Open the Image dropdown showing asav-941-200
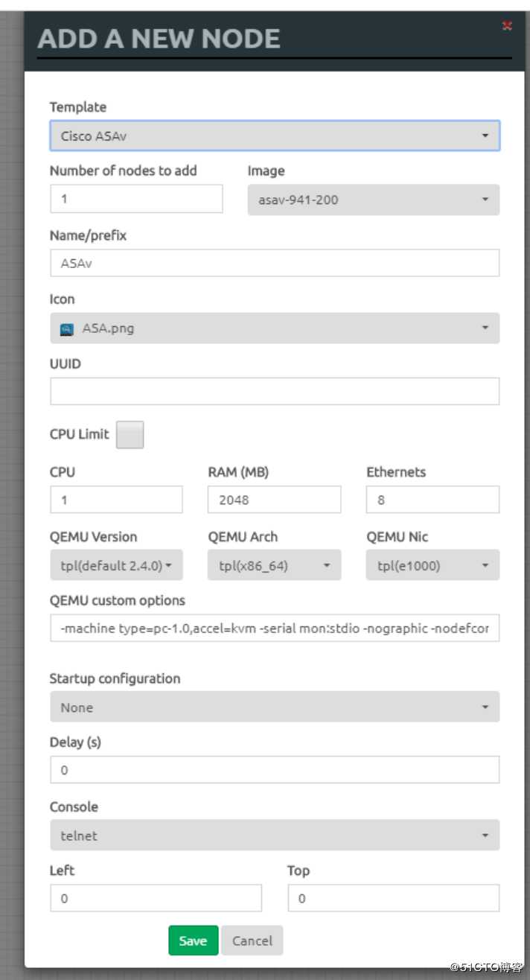The image size is (530, 980). 374,200
